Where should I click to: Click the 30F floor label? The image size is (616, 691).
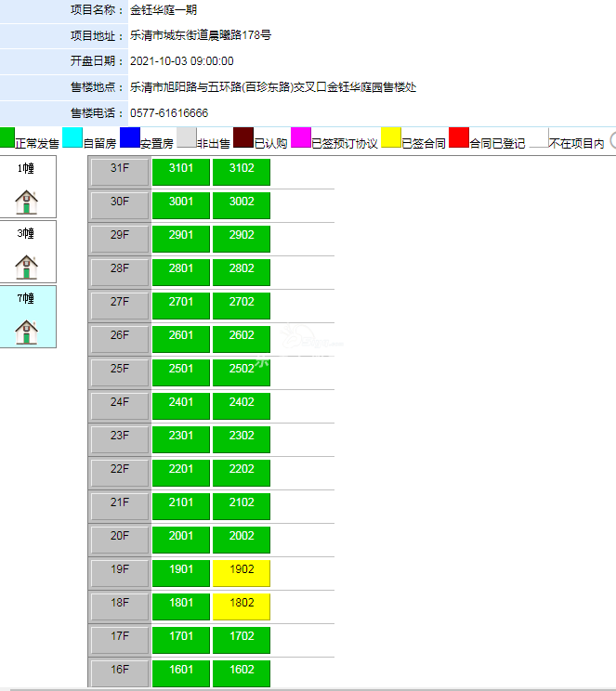120,205
